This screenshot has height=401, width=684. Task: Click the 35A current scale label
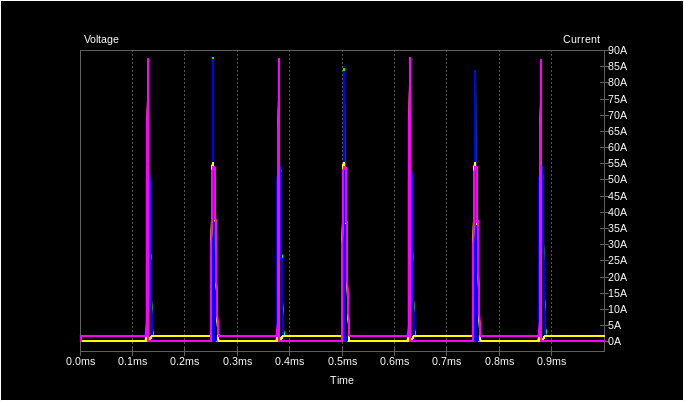click(617, 228)
